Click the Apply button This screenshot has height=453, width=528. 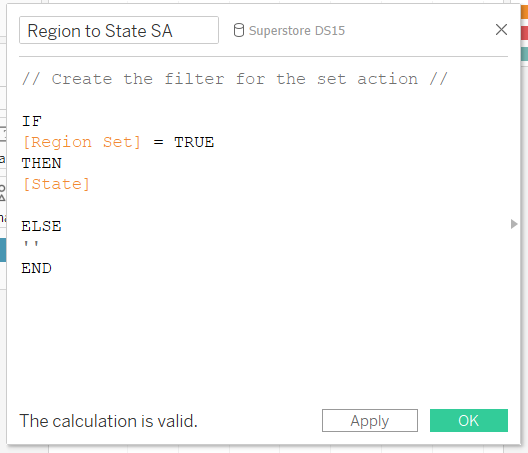[370, 420]
